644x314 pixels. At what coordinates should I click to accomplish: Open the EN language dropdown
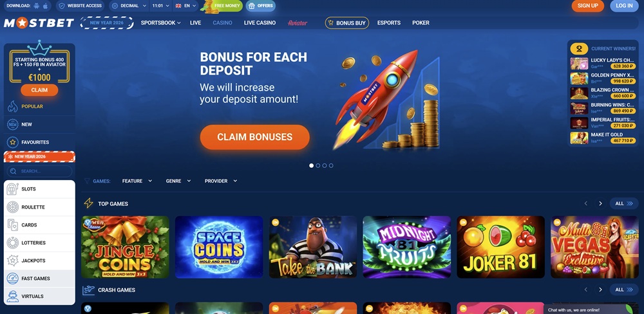(x=186, y=6)
